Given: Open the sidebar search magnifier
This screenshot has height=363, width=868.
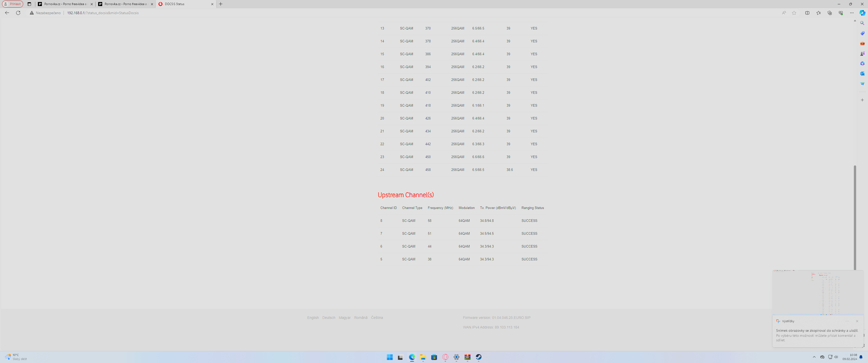Looking at the screenshot, I should tap(862, 23).
